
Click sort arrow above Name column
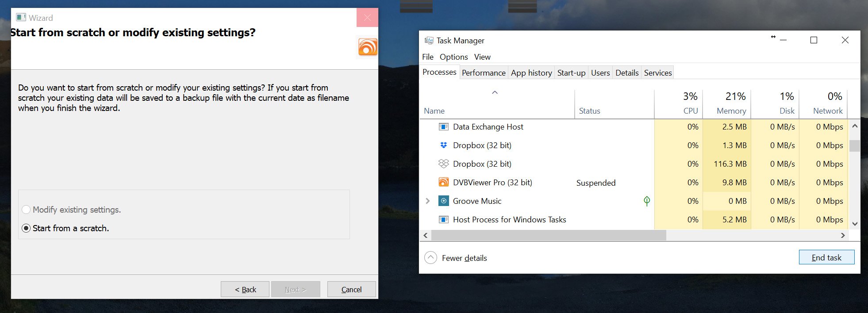click(x=495, y=92)
